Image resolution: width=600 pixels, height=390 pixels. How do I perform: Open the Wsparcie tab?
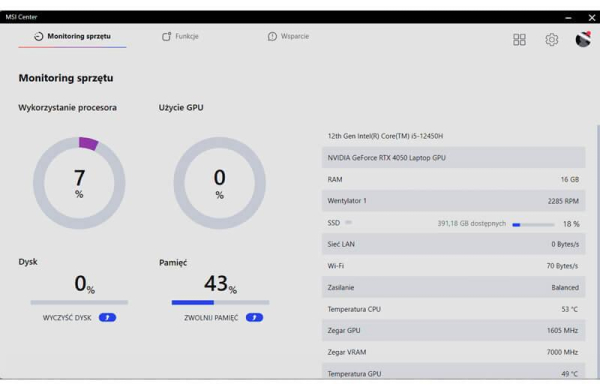tap(288, 36)
